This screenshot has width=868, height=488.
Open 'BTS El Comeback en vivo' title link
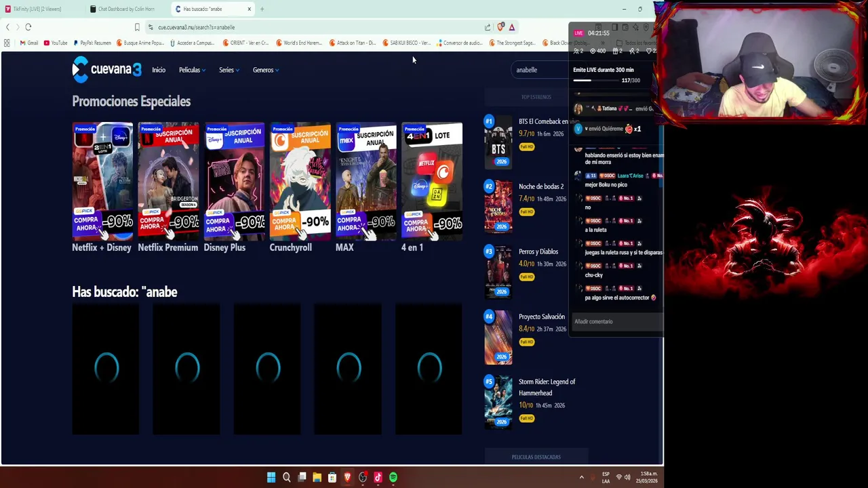click(548, 121)
